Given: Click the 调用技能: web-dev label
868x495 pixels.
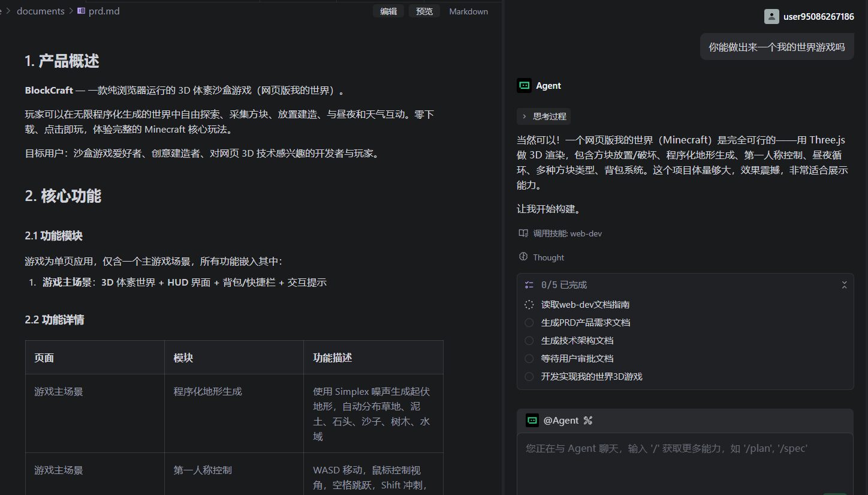Looking at the screenshot, I should pos(568,233).
